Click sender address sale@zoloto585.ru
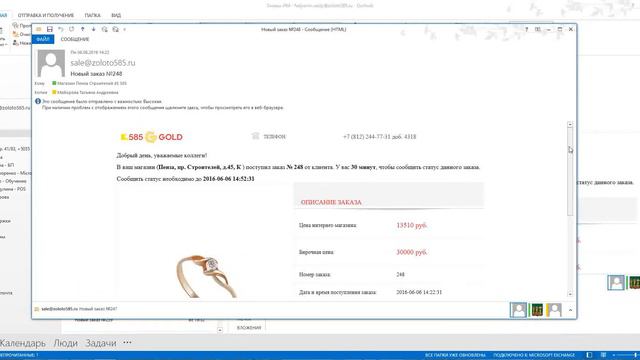The image size is (640, 360). [102, 63]
